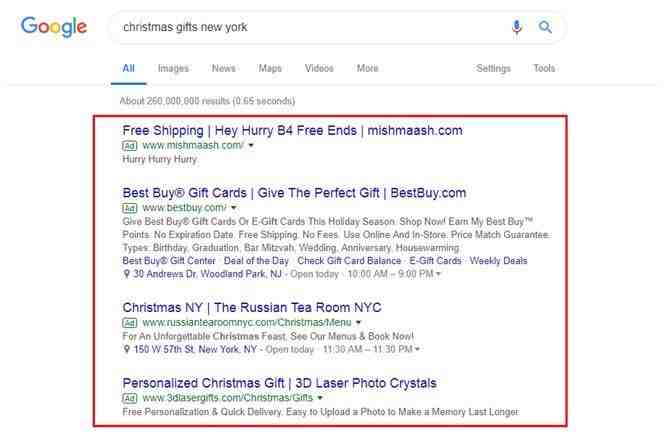Click the magnifying glass search icon
This screenshot has width=664, height=436.
545,27
